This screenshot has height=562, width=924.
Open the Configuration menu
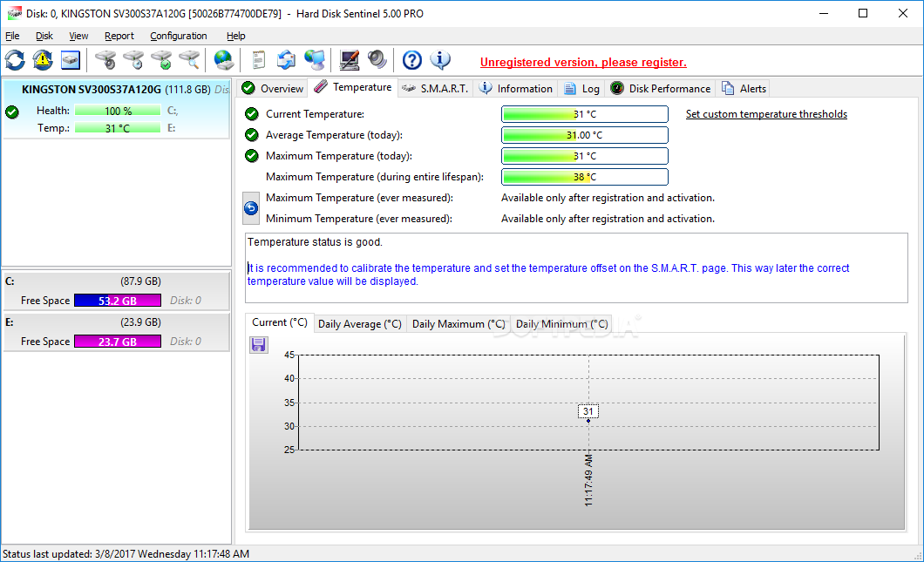(179, 36)
